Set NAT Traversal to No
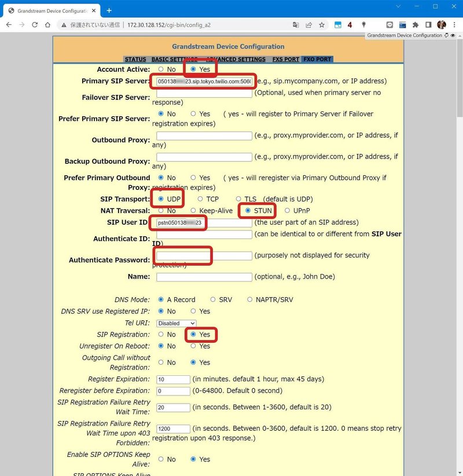The width and height of the screenshot is (463, 476). (x=161, y=210)
